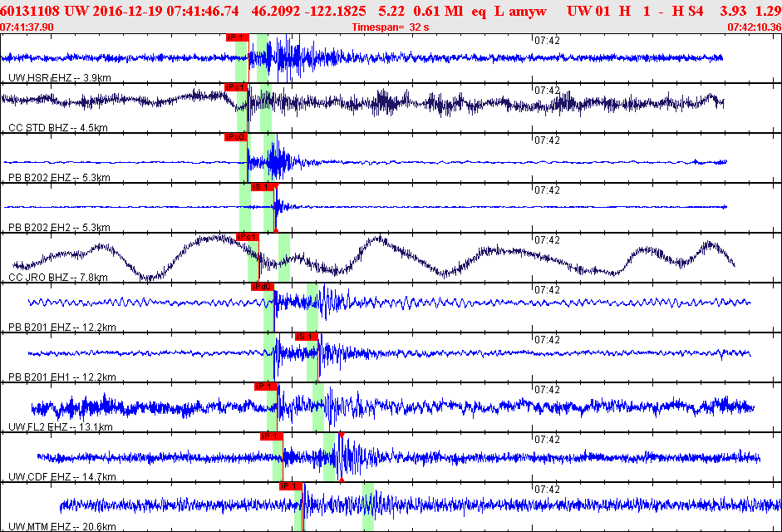Click green S-window bar on JRO trace
782x532 pixels.
point(284,258)
